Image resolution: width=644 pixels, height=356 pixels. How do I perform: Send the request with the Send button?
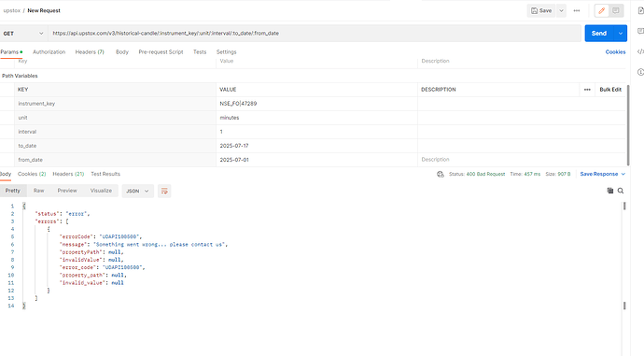tap(599, 34)
